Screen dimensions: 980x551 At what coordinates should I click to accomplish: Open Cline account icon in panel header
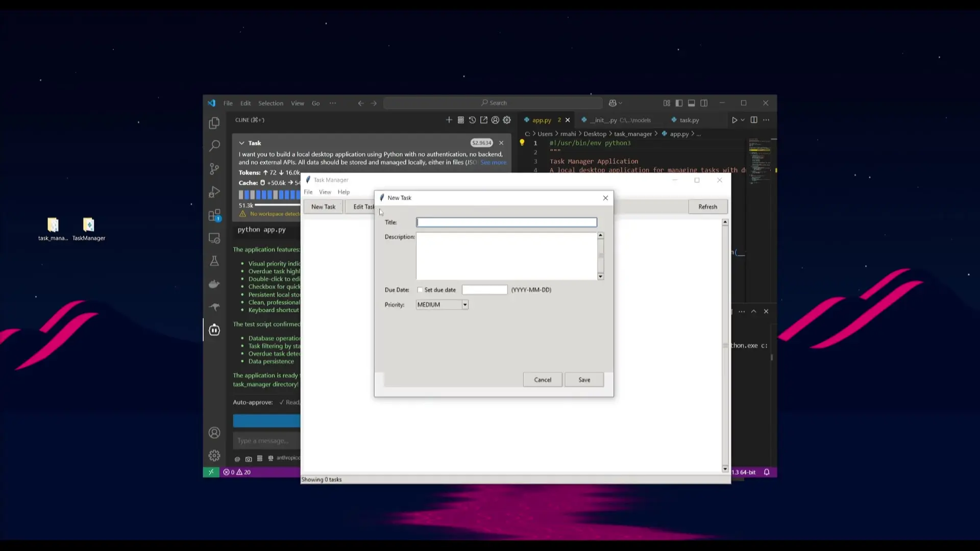pyautogui.click(x=495, y=120)
